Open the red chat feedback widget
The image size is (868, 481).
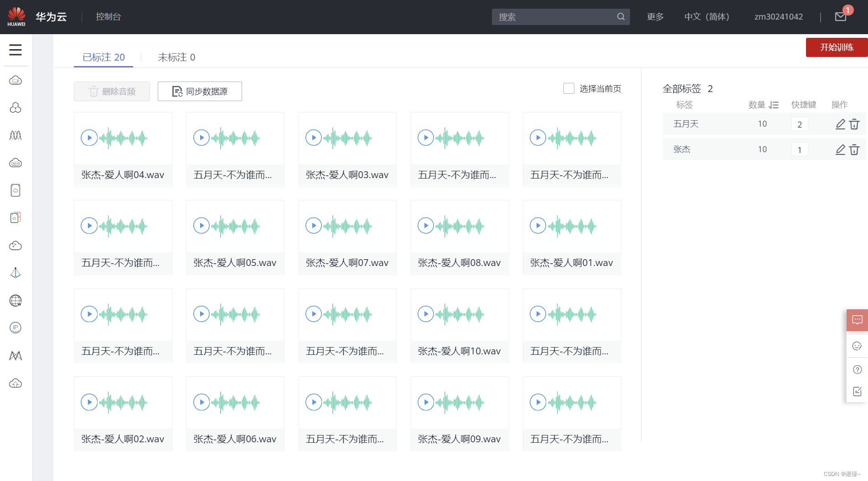click(x=857, y=320)
